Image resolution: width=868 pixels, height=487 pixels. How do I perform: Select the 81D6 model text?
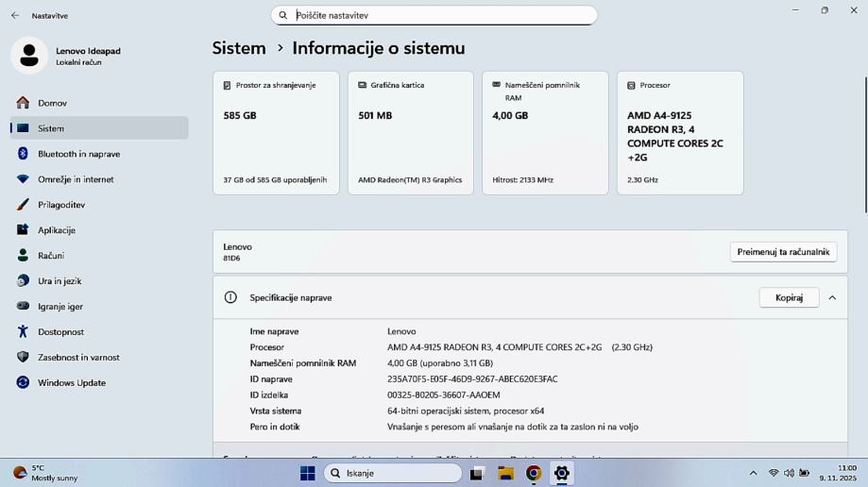(231, 258)
